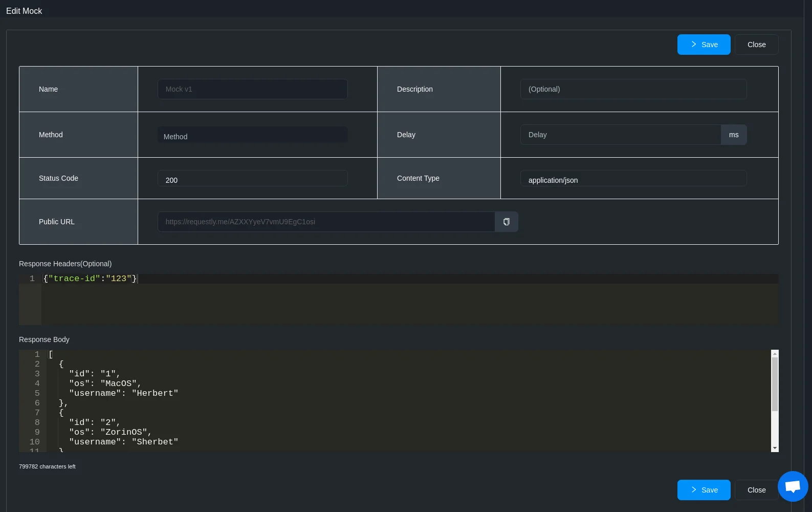Click the Response Body scrollbar up arrow
The height and width of the screenshot is (512, 812).
(775, 353)
